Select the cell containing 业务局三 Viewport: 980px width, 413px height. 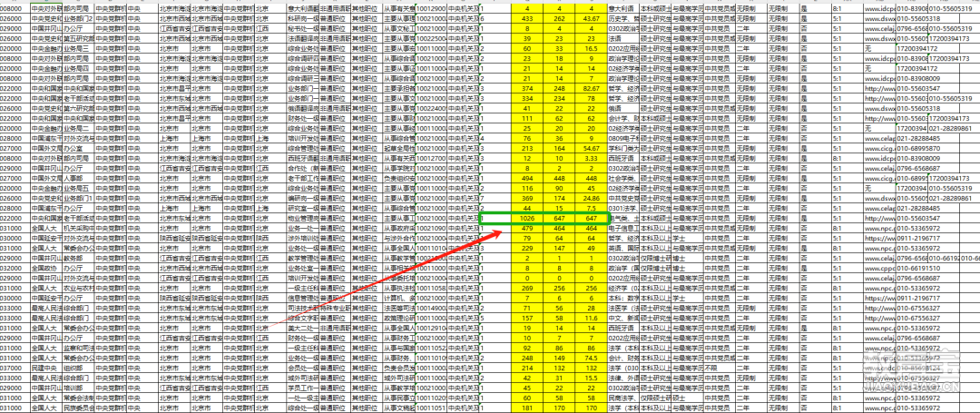[79, 49]
